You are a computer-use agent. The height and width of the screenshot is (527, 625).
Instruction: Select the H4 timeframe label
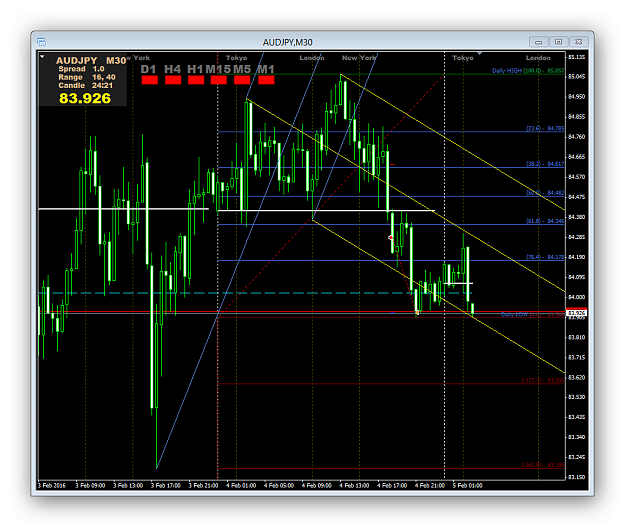coord(173,69)
